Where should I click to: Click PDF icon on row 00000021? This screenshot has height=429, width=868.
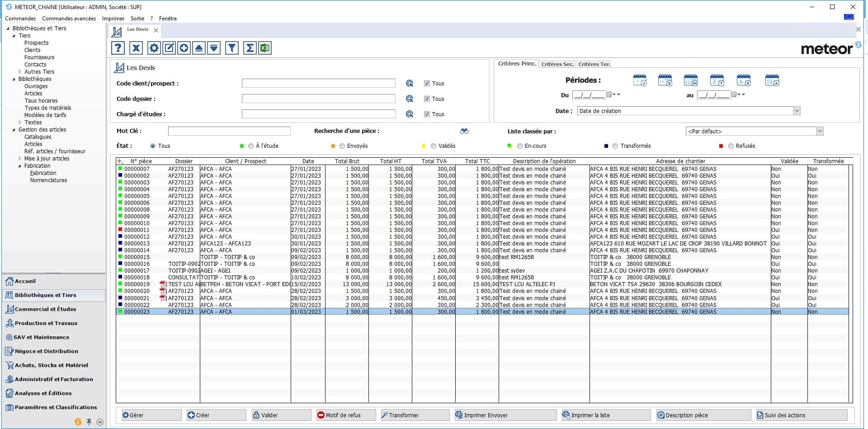click(x=163, y=298)
